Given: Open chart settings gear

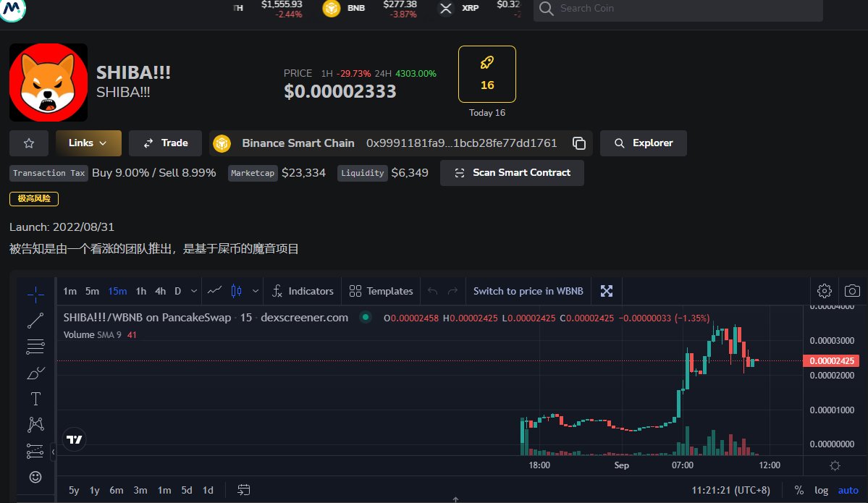Looking at the screenshot, I should pos(825,291).
